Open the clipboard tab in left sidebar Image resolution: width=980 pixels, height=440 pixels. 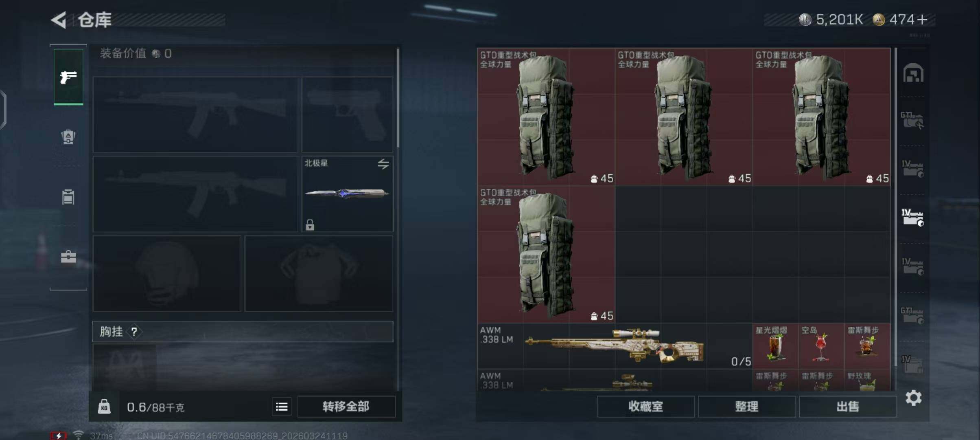coord(68,197)
